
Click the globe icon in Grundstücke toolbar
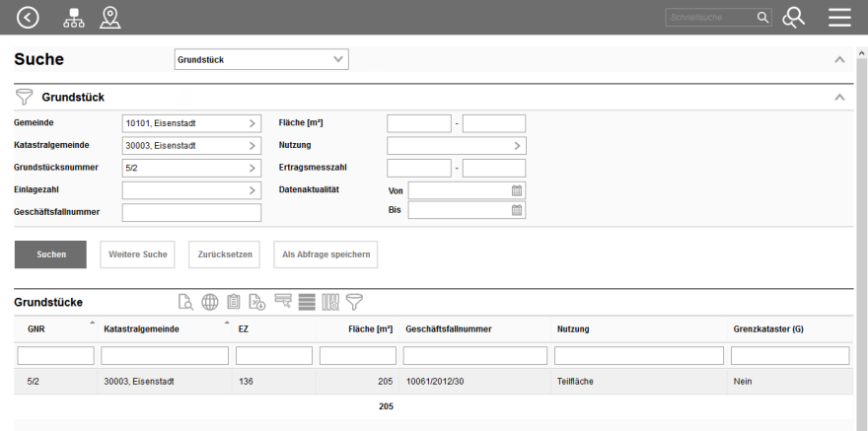click(210, 303)
